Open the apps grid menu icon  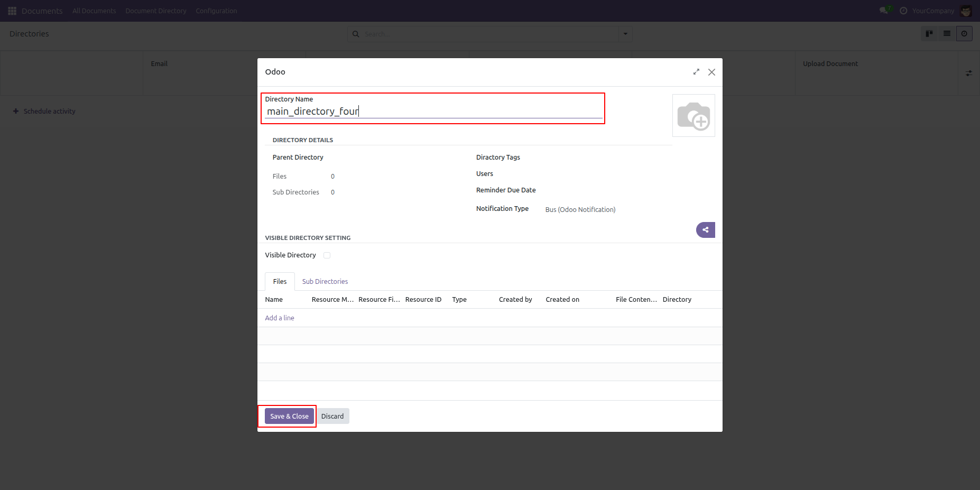tap(12, 11)
